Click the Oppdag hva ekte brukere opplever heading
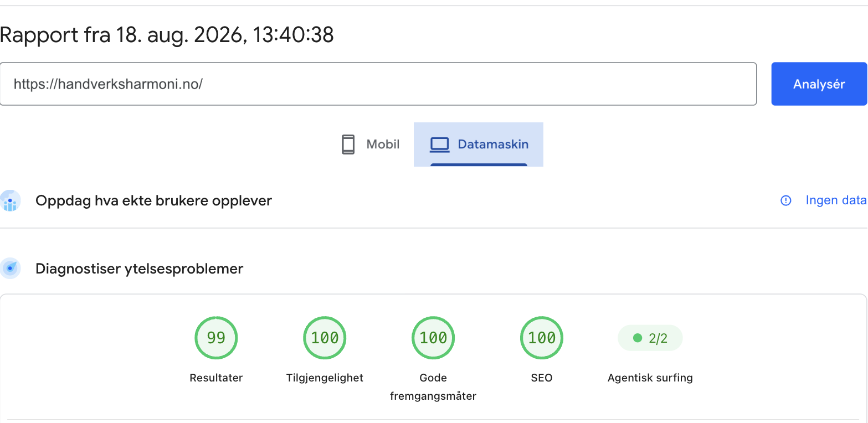The image size is (868, 423). (x=153, y=200)
